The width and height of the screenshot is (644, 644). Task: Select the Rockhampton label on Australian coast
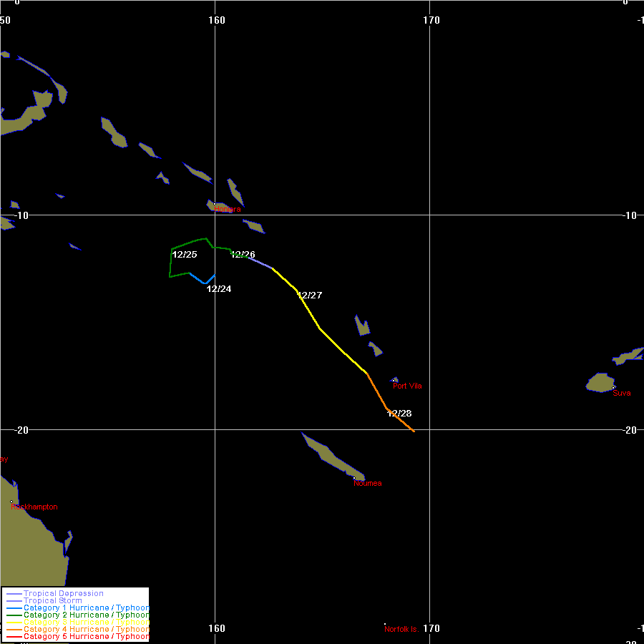(34, 507)
